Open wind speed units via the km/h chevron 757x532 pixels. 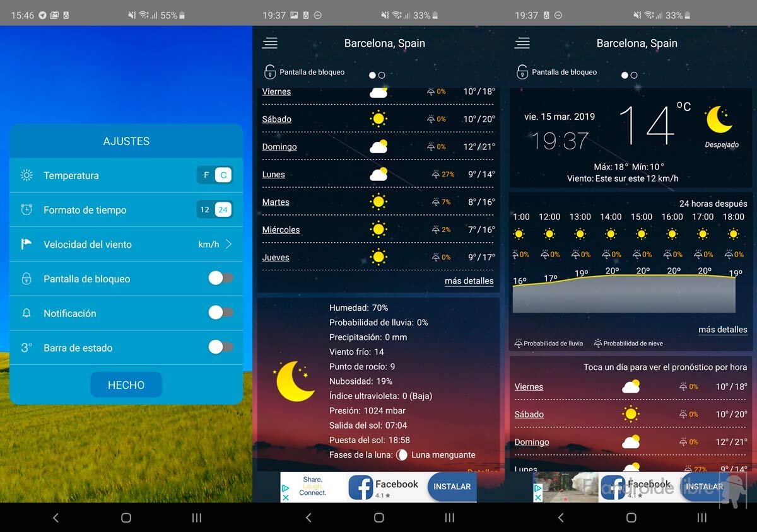pos(228,244)
